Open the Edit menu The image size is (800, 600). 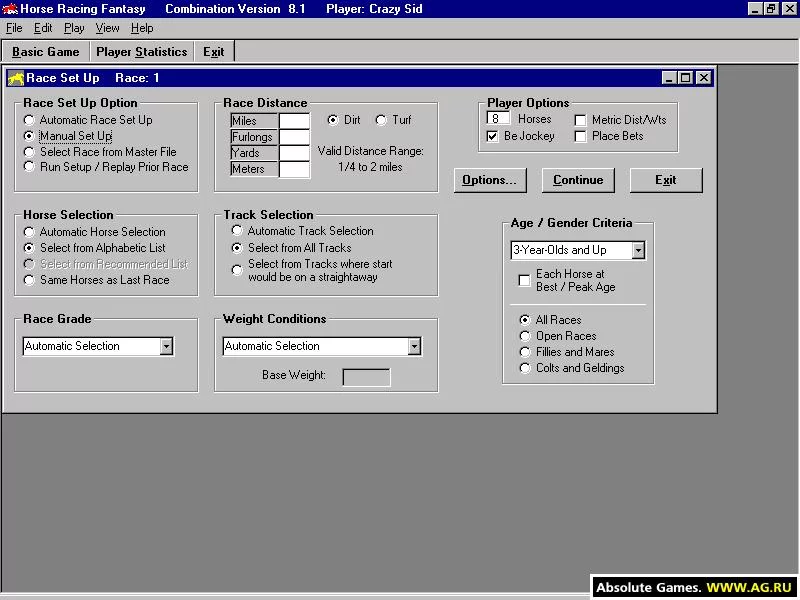[43, 28]
